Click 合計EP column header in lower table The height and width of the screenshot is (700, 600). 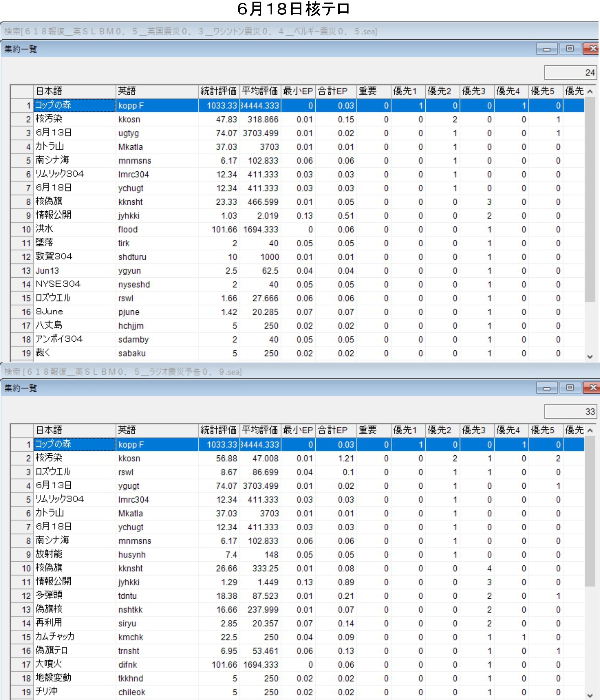click(x=336, y=430)
